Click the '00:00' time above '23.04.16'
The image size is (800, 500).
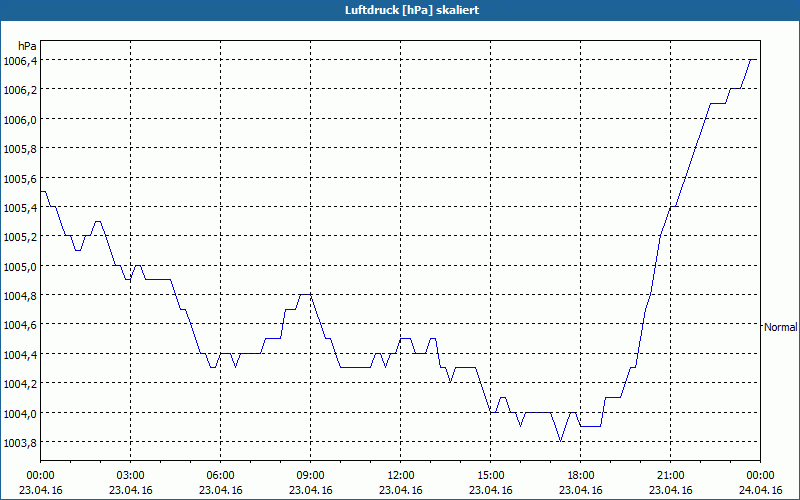coord(40,476)
